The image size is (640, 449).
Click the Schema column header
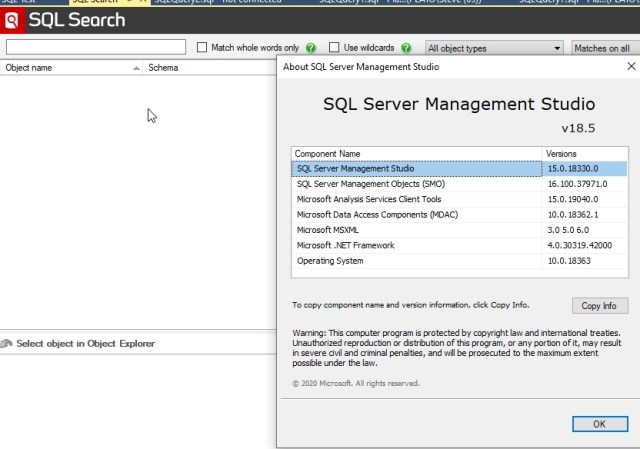coord(163,68)
